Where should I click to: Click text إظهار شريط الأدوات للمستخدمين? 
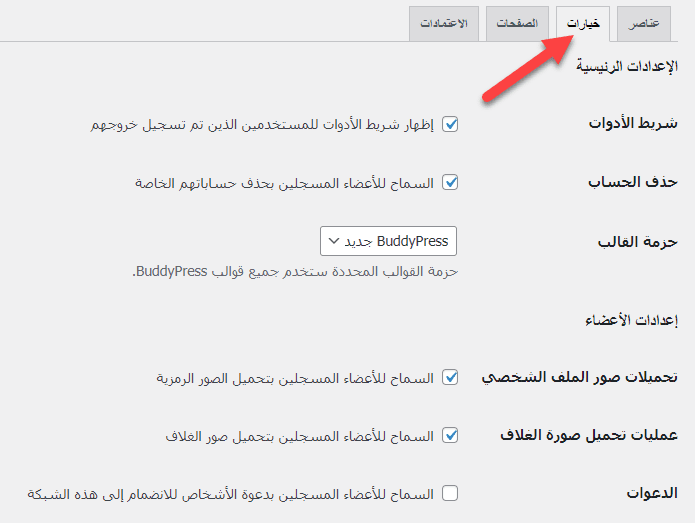click(x=262, y=125)
